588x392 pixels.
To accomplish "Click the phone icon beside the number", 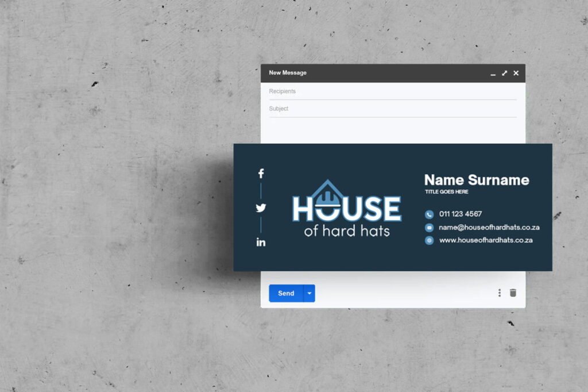I will click(429, 214).
